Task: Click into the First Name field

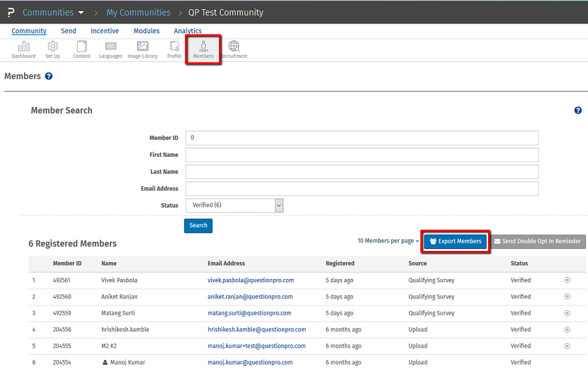Action: [361, 155]
